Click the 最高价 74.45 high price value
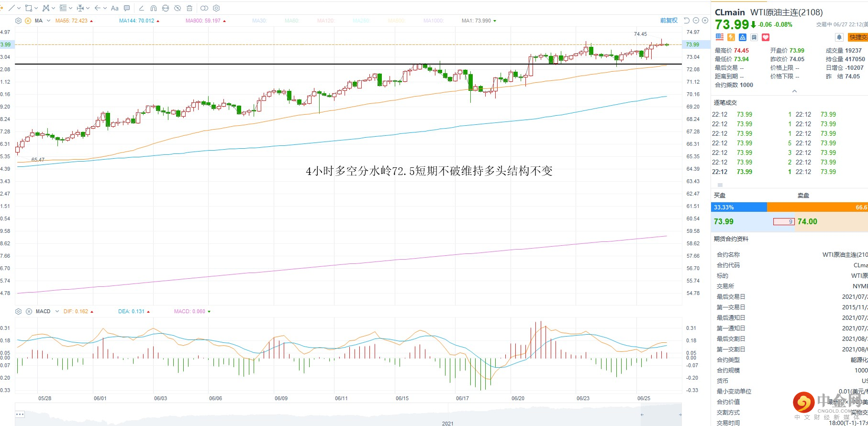The height and width of the screenshot is (426, 868). 741,51
